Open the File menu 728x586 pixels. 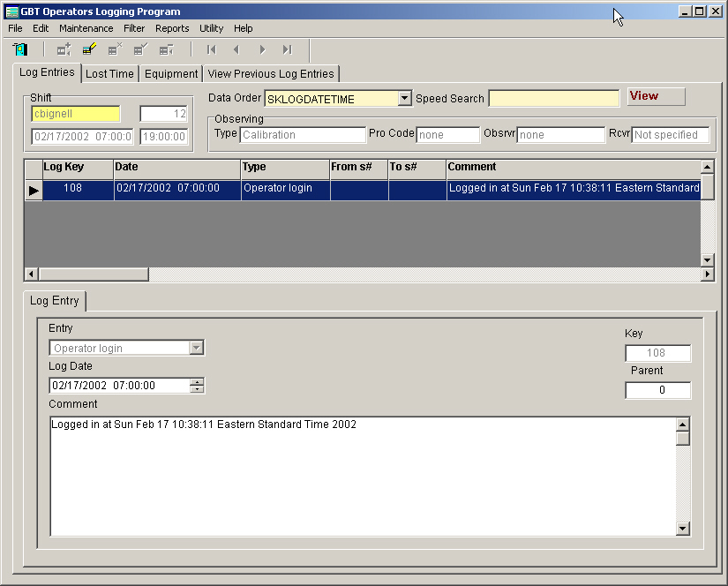point(15,28)
